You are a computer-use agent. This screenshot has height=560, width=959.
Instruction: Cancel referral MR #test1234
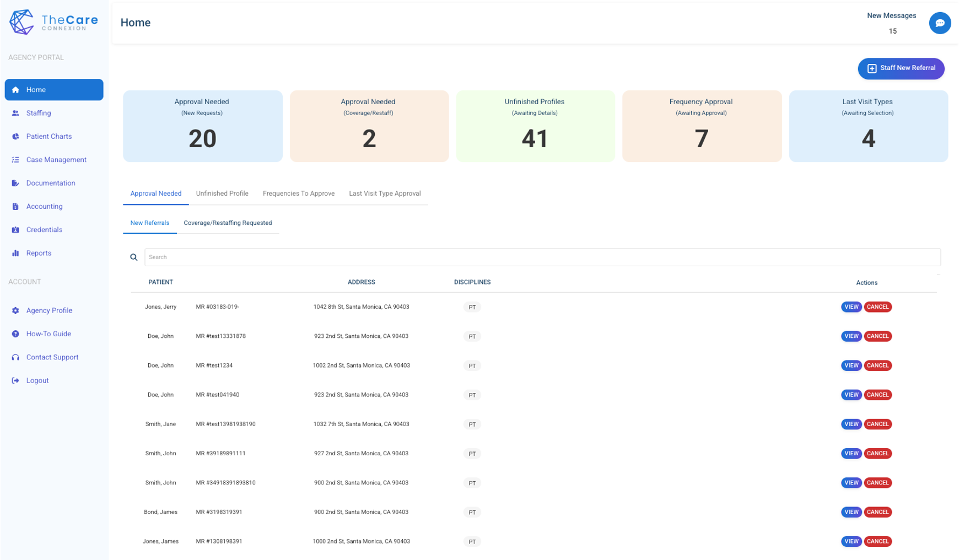[877, 365]
